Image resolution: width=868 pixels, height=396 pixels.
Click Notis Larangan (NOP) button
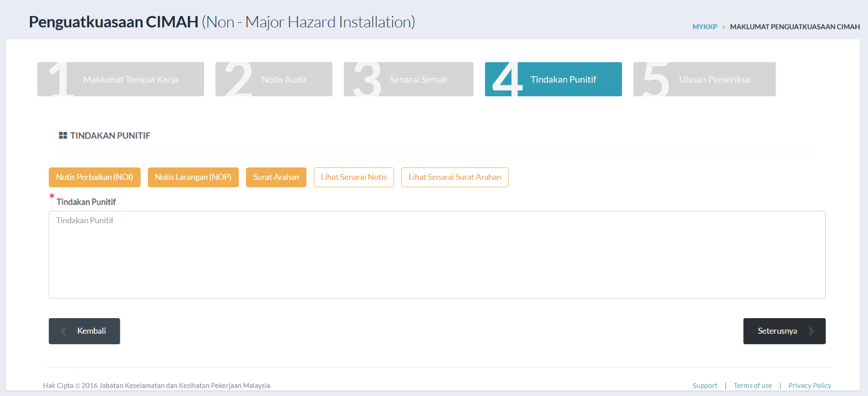coord(193,177)
